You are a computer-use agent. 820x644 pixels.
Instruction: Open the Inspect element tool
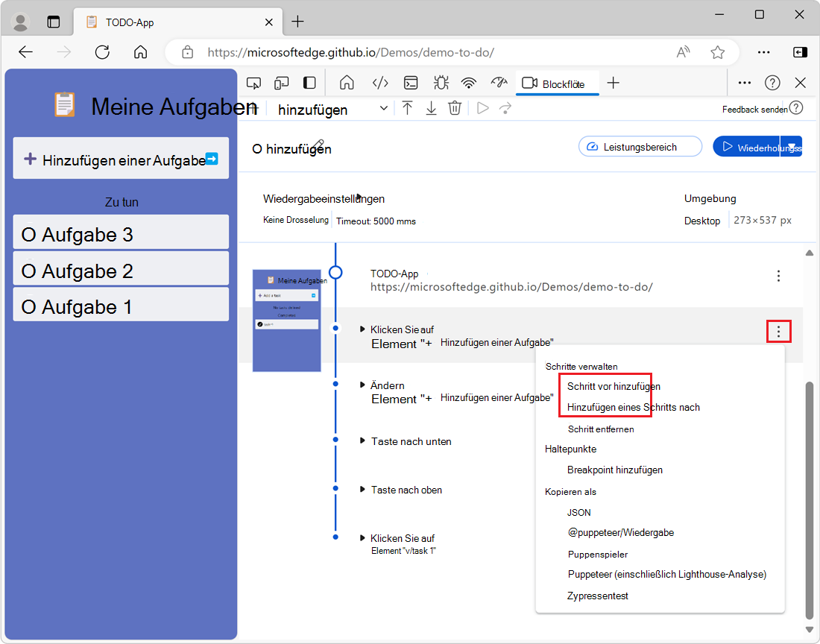(x=254, y=83)
